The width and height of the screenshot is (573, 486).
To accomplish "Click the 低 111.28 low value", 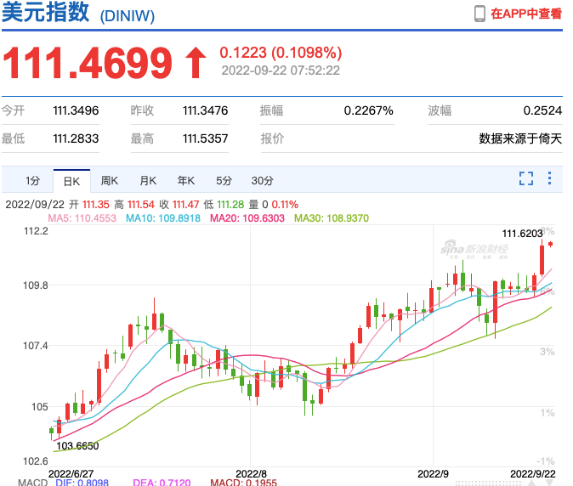I will (x=224, y=204).
